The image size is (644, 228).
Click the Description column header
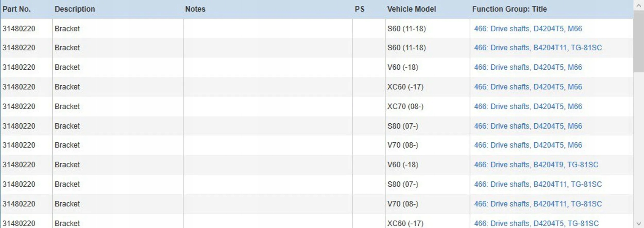pyautogui.click(x=75, y=9)
